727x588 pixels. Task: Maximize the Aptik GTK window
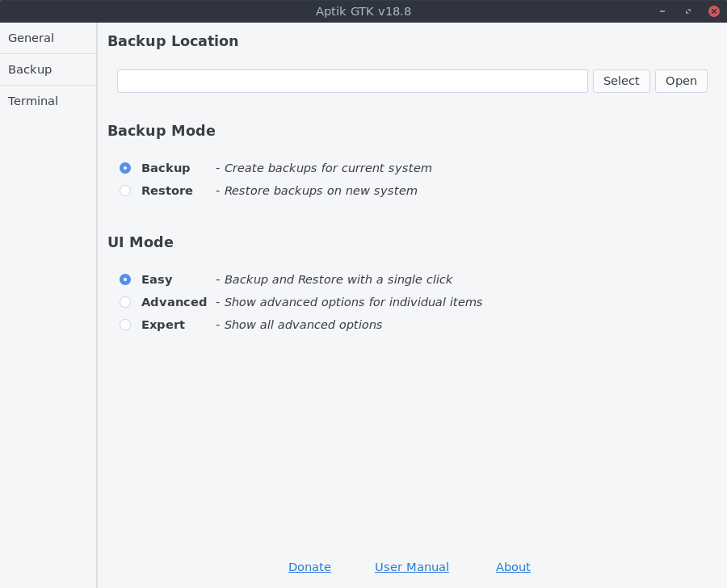[688, 11]
